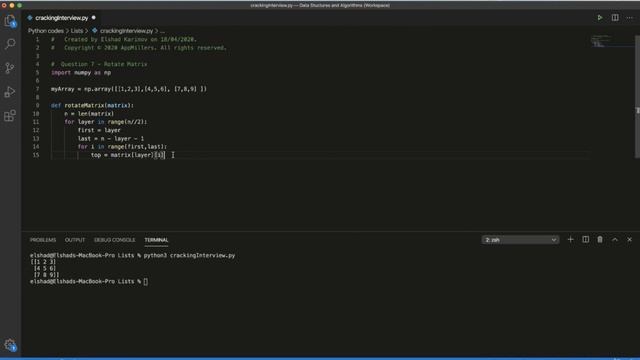Screen dimensions: 640x360
Task: Click the 'for layer in range(n//2):' line
Action: pos(106,122)
